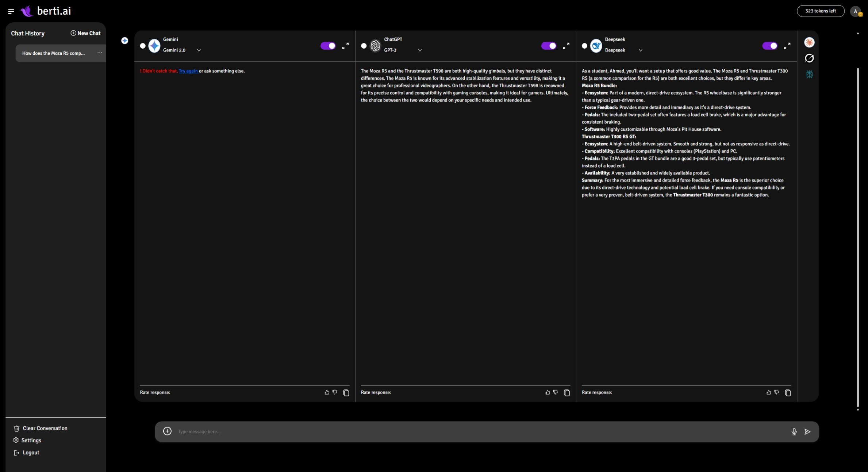Click the send message arrow icon

pos(807,432)
